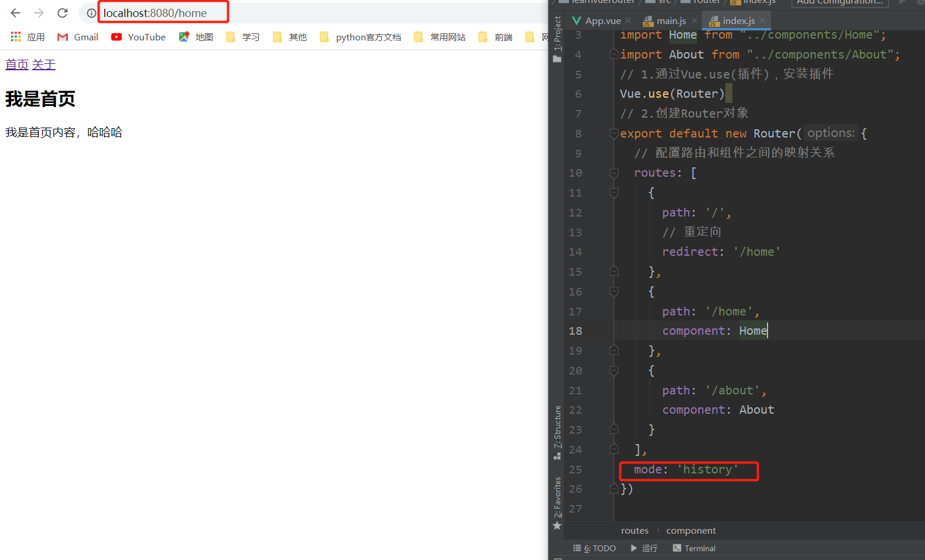Open the 其他 bookmark folder
The height and width of the screenshot is (560, 925).
[x=290, y=37]
